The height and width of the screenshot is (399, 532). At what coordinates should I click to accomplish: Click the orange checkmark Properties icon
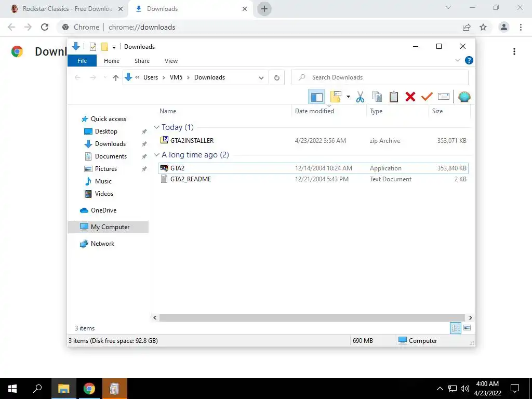tap(427, 97)
